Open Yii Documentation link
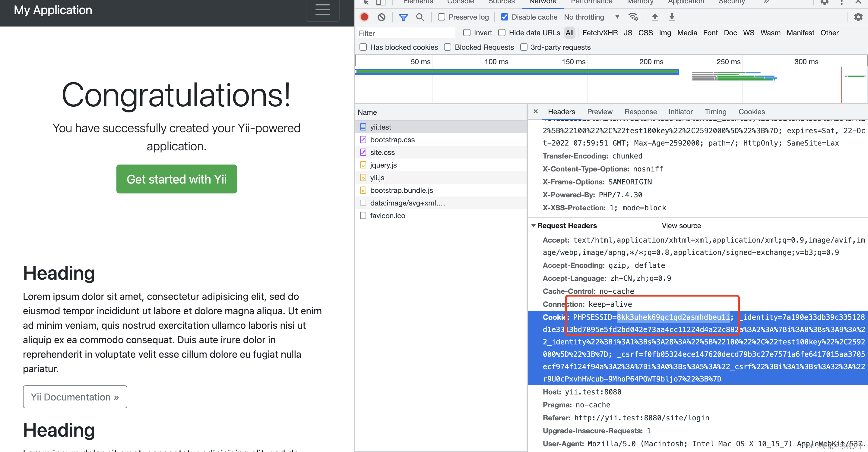Viewport: 868px width, 452px height. (75, 397)
